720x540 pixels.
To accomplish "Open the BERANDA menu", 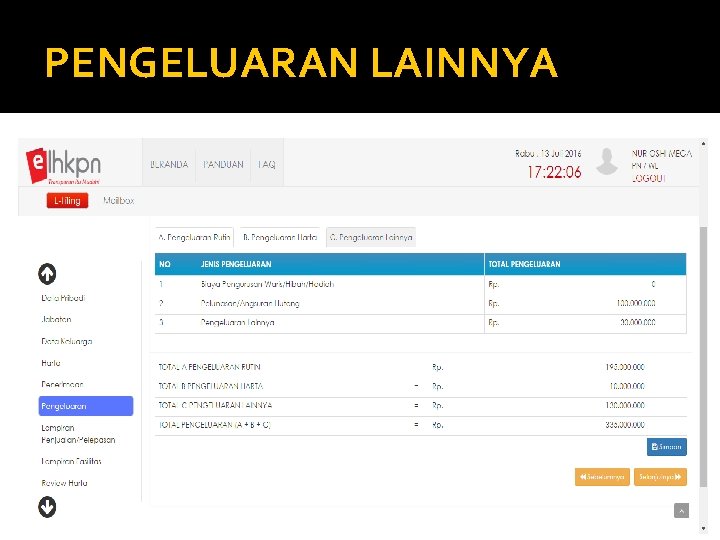I will [169, 164].
